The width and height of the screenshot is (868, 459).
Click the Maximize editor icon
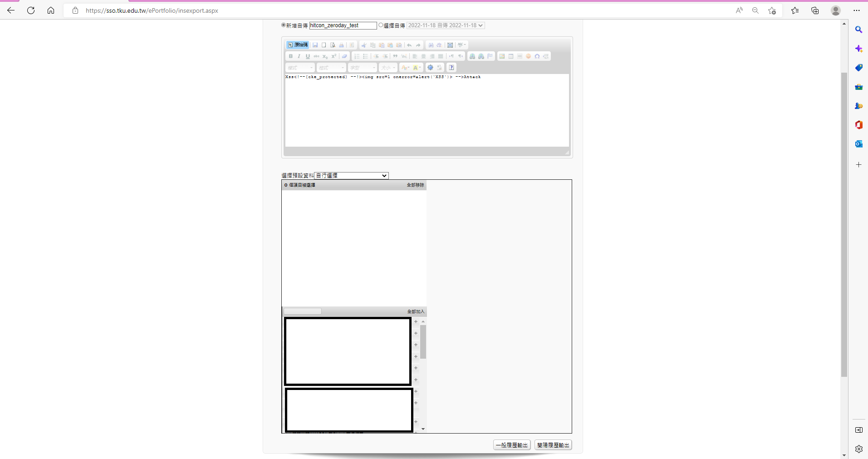point(430,68)
